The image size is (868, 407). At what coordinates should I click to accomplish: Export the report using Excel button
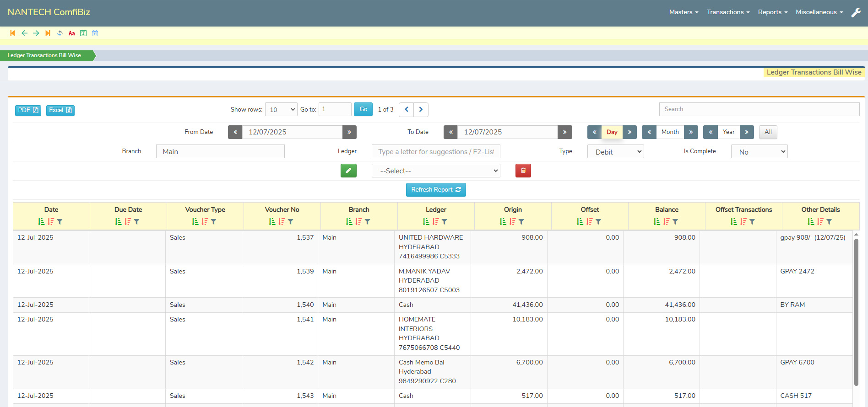[60, 110]
